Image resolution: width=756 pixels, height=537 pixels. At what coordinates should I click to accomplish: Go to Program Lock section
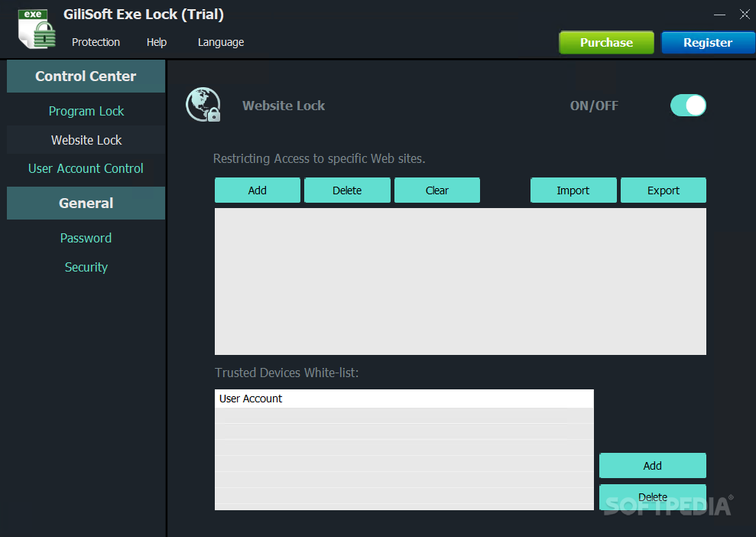[86, 111]
